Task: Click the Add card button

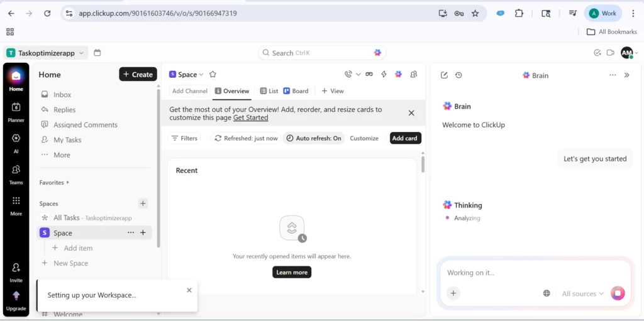Action: click(406, 138)
